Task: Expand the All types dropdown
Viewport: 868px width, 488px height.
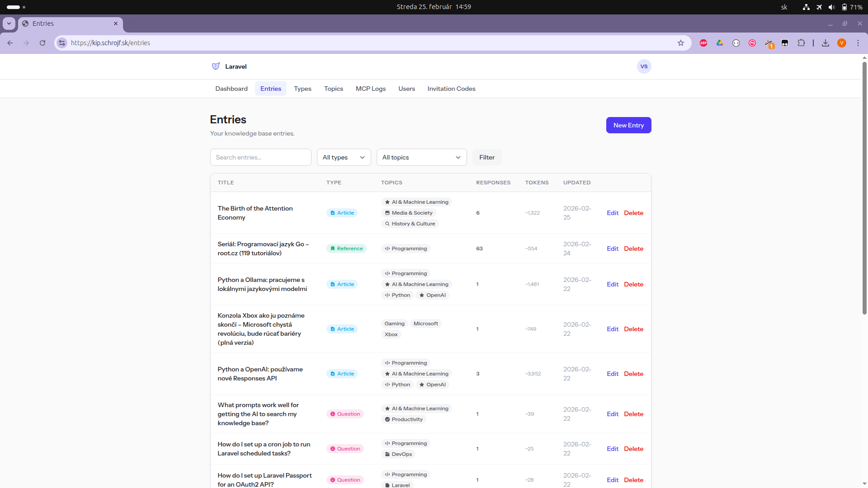Action: point(344,157)
